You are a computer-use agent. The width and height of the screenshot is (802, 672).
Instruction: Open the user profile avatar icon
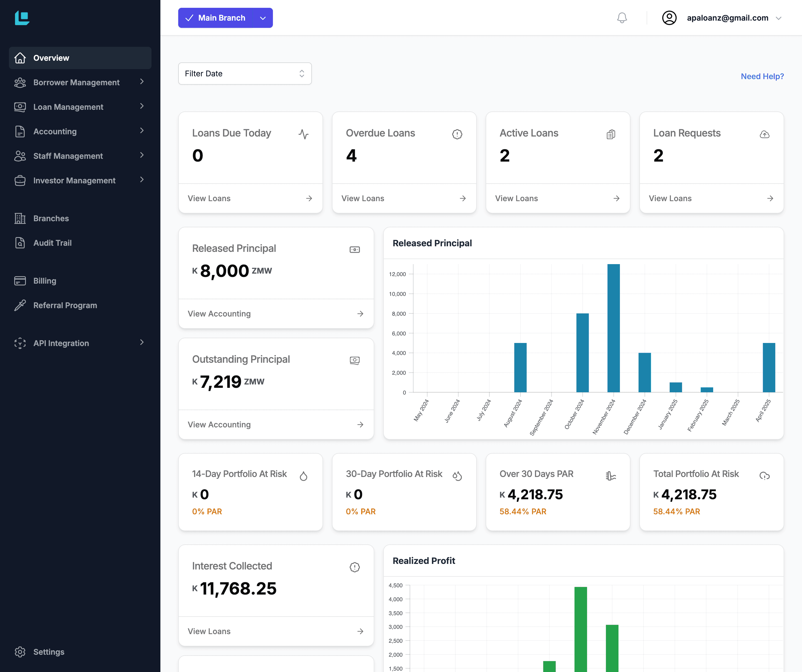point(669,18)
